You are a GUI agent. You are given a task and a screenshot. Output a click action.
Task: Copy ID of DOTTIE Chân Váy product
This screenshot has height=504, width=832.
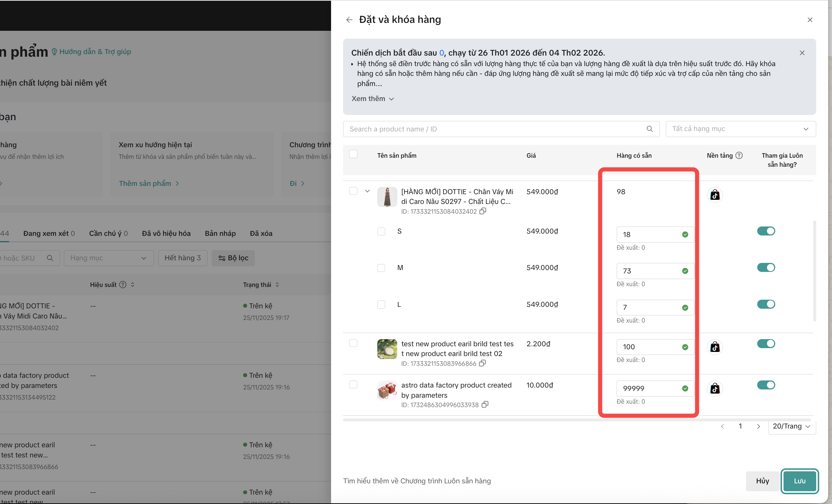tap(483, 211)
